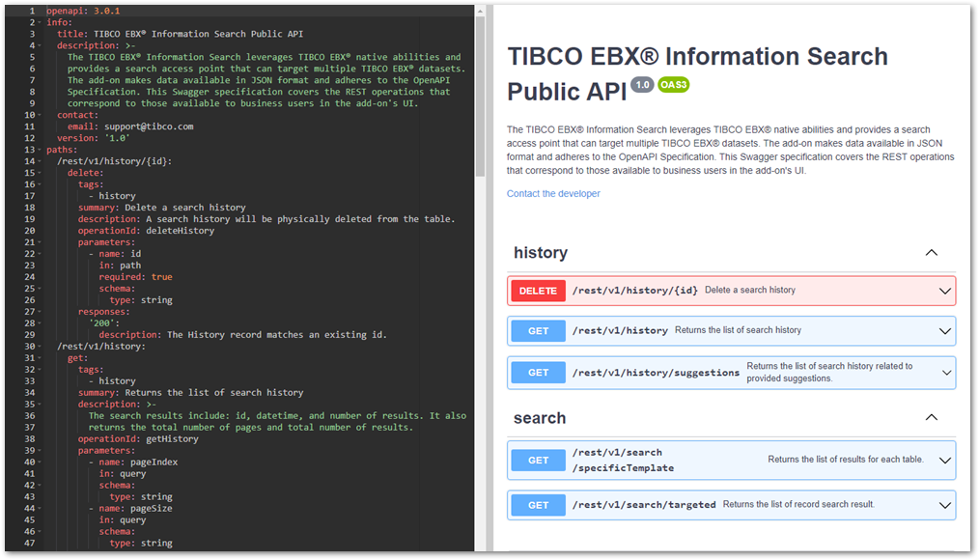Image resolution: width=979 pixels, height=560 pixels.
Task: Click line number 29 in the editor gutter
Action: [30, 335]
